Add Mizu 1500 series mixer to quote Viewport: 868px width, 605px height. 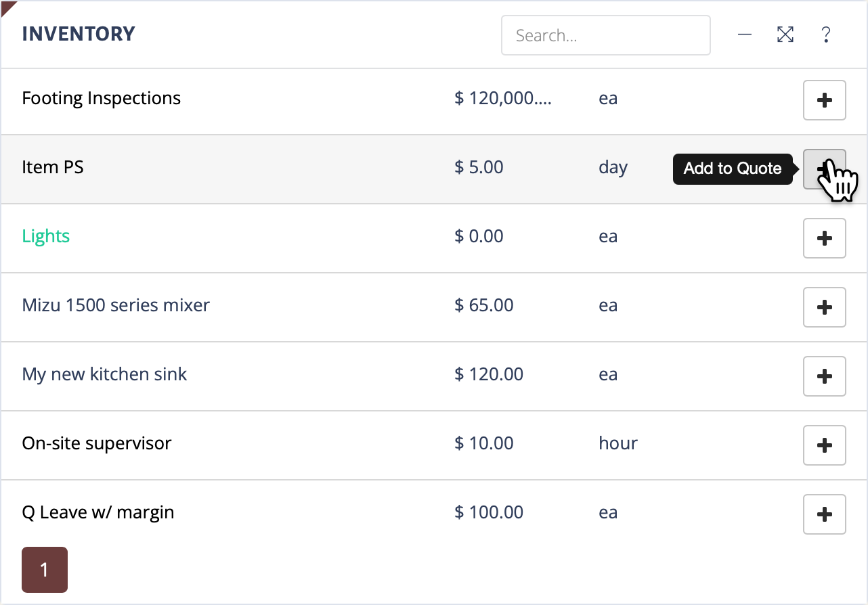pos(825,307)
